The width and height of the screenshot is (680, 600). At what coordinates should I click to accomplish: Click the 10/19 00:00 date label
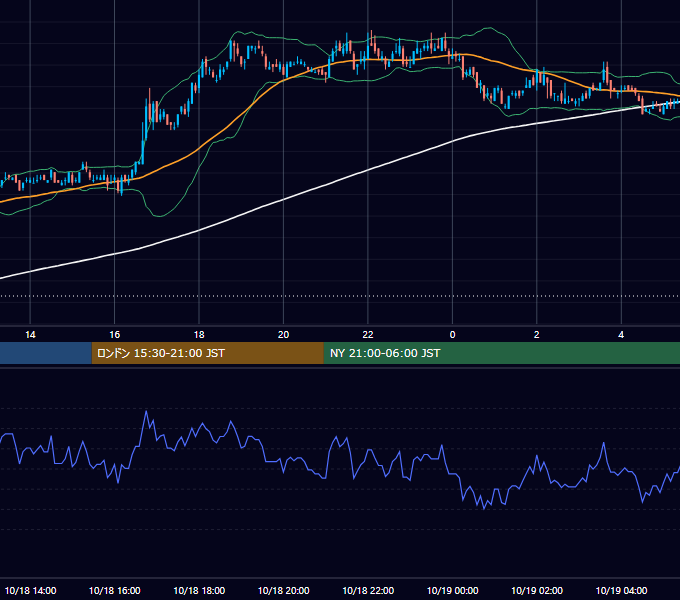[x=452, y=591]
